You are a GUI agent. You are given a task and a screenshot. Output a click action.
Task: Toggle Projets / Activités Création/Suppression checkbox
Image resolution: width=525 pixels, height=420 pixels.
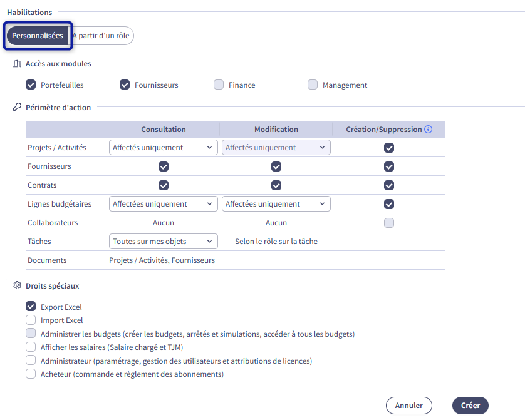click(x=389, y=148)
